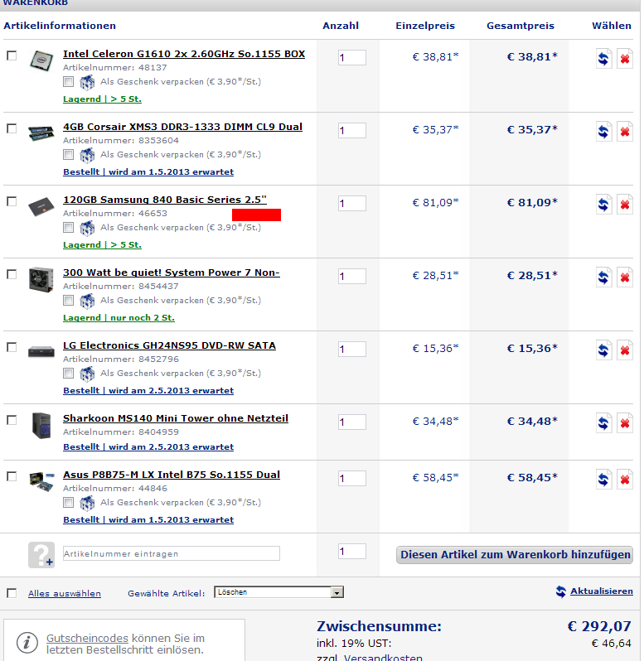Select LG GH24NS95 row checkbox
The image size is (644, 661).
click(12, 347)
